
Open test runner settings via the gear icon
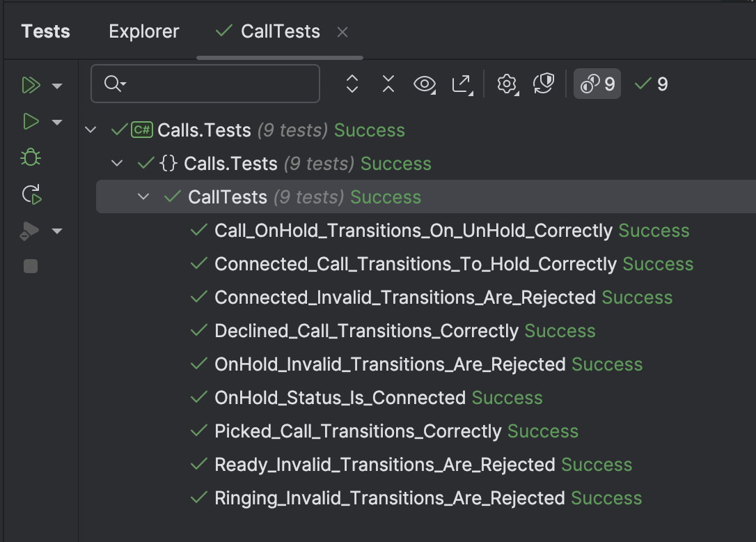point(507,84)
